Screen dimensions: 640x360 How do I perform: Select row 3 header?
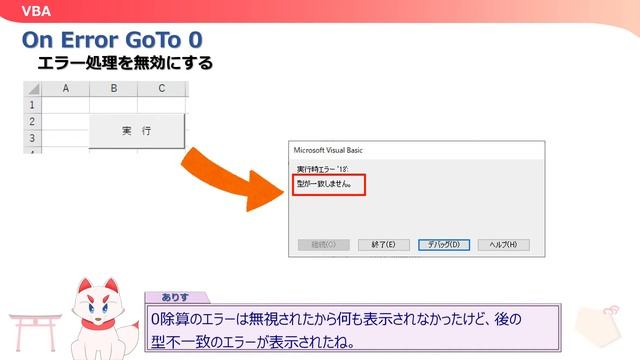(32, 138)
